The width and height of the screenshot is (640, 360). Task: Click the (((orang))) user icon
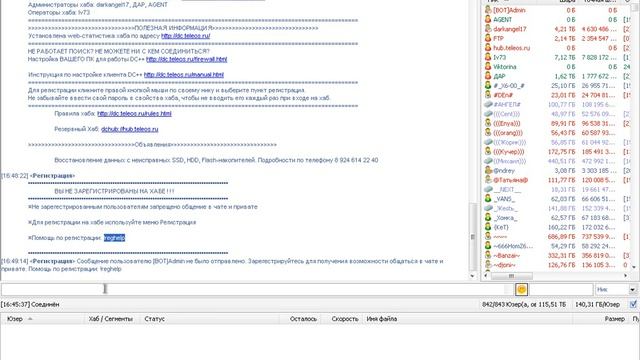(488, 132)
